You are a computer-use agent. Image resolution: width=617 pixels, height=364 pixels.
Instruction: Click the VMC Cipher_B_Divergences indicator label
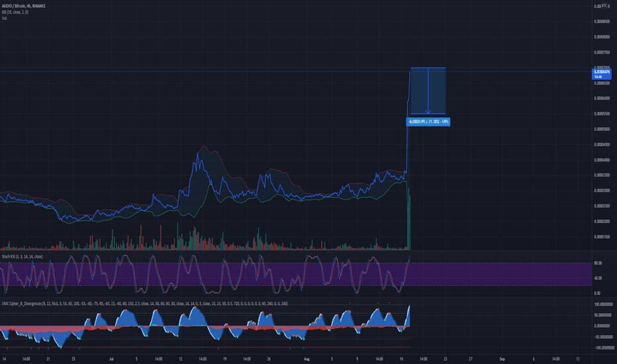click(x=144, y=304)
